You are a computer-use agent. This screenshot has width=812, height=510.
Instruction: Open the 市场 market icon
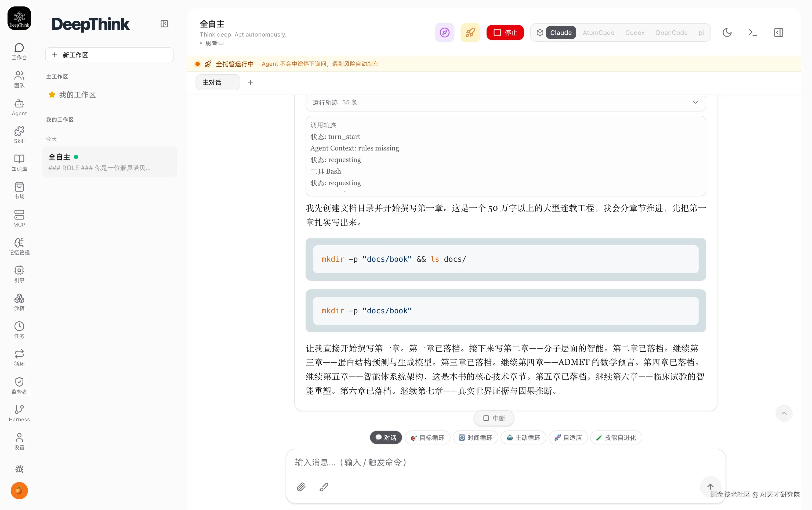[x=19, y=191]
